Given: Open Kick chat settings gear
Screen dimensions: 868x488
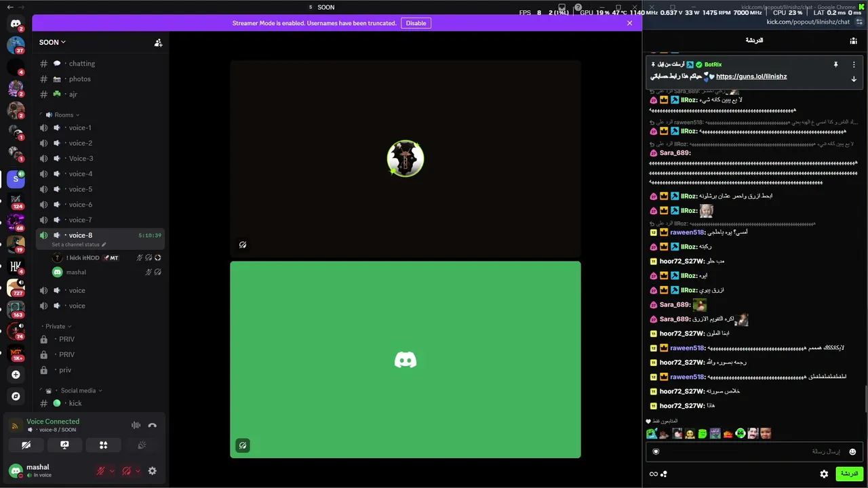Looking at the screenshot, I should click(824, 474).
